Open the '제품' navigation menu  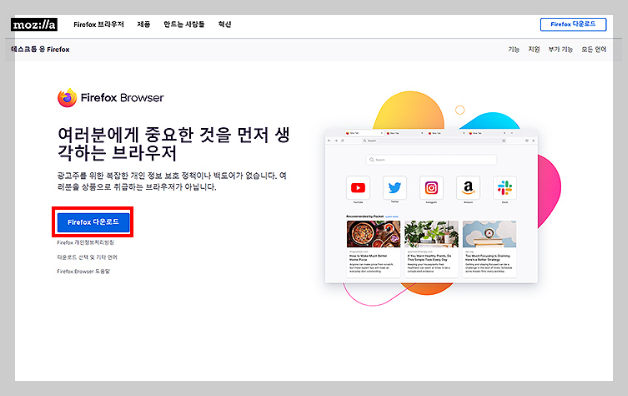[143, 24]
